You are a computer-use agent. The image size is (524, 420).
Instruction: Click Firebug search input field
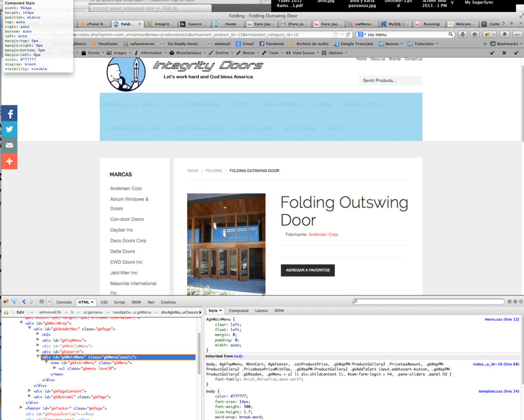coord(428,301)
